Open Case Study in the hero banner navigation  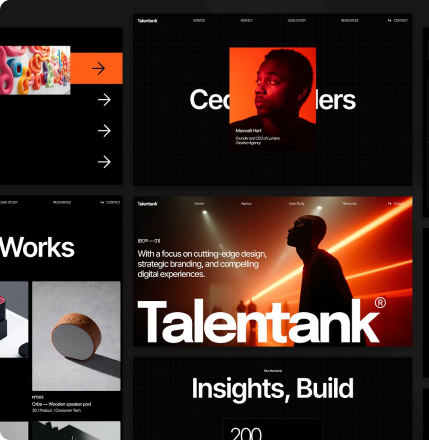point(296,203)
